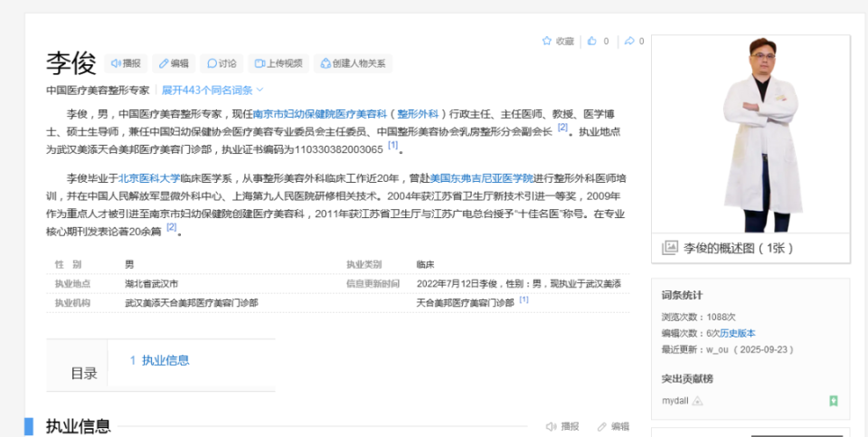Click the 湖北省武汉市 table value
This screenshot has width=868, height=437.
tap(152, 283)
